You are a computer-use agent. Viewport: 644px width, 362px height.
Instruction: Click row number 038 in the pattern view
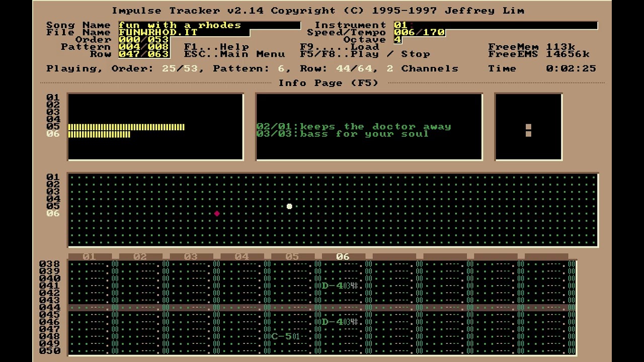pyautogui.click(x=50, y=264)
